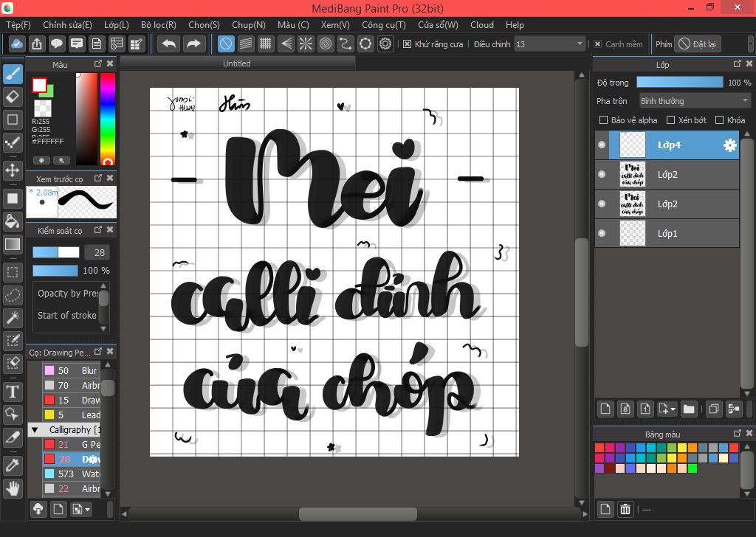This screenshot has width=756, height=537.
Task: Select the Brush tool in the left toolbar
Action: pyautogui.click(x=13, y=75)
